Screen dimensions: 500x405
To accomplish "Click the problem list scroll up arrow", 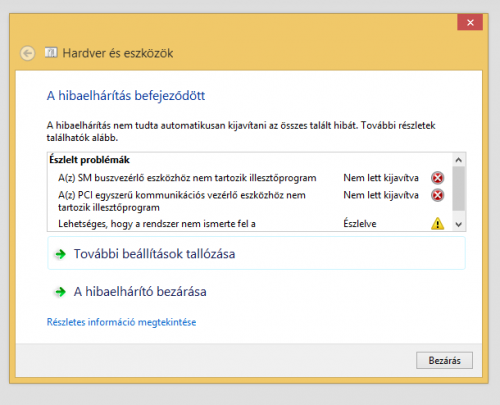I will coord(459,160).
